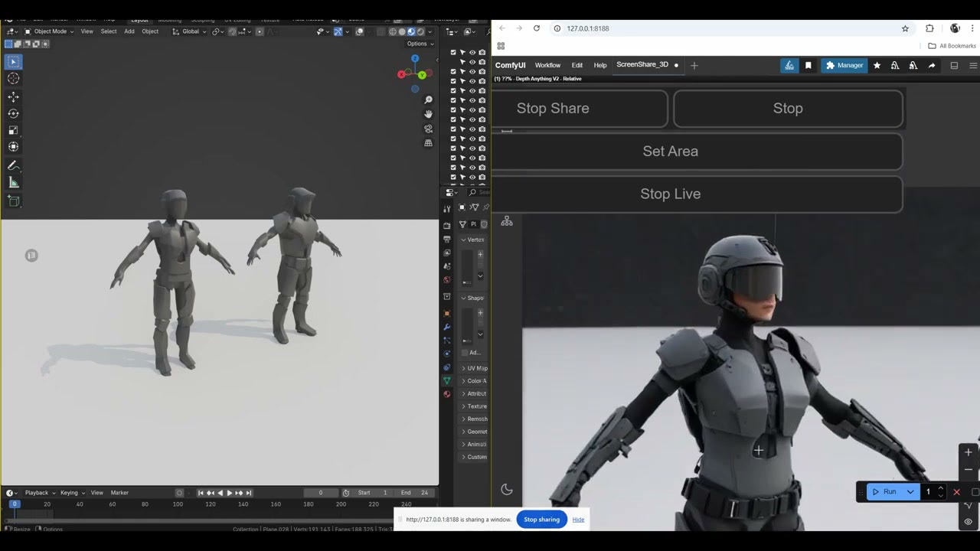
Task: Switch perspective/orthographic grid icon in viewport
Action: 429,143
